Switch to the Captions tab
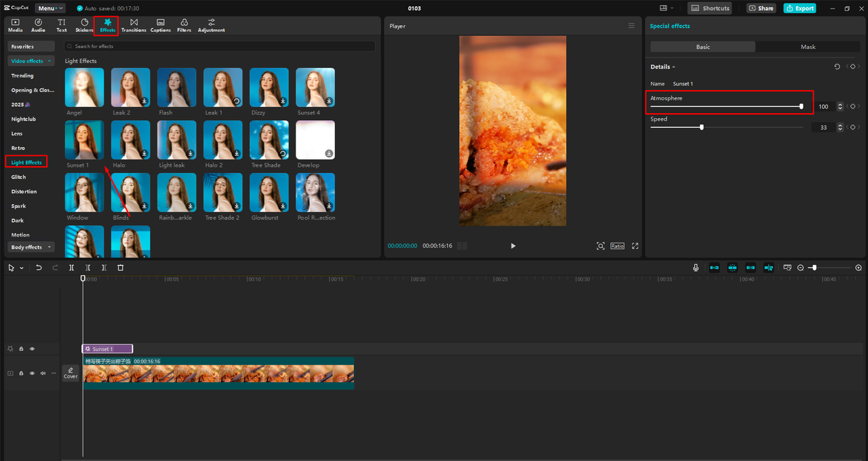The height and width of the screenshot is (461, 868). [x=161, y=26]
